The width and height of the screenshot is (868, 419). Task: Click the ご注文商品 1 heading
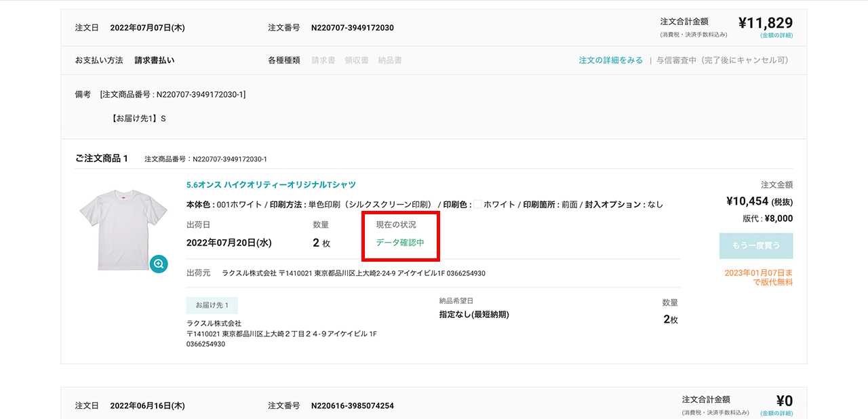[102, 159]
